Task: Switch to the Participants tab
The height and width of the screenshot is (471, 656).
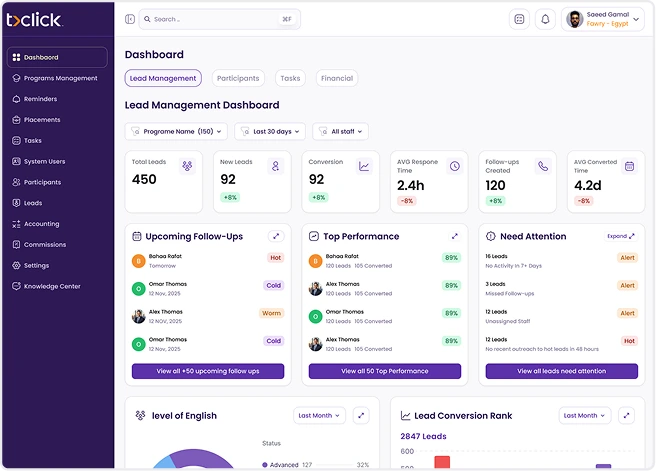Action: (237, 78)
